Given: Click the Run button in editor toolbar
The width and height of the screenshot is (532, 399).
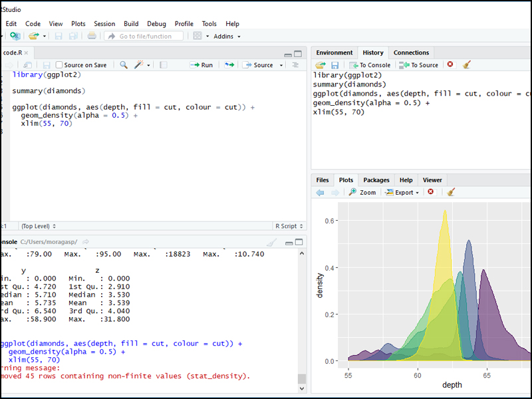Looking at the screenshot, I should click(x=201, y=65).
